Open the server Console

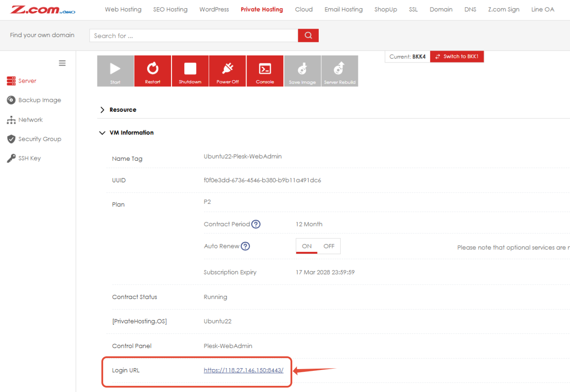coord(265,71)
